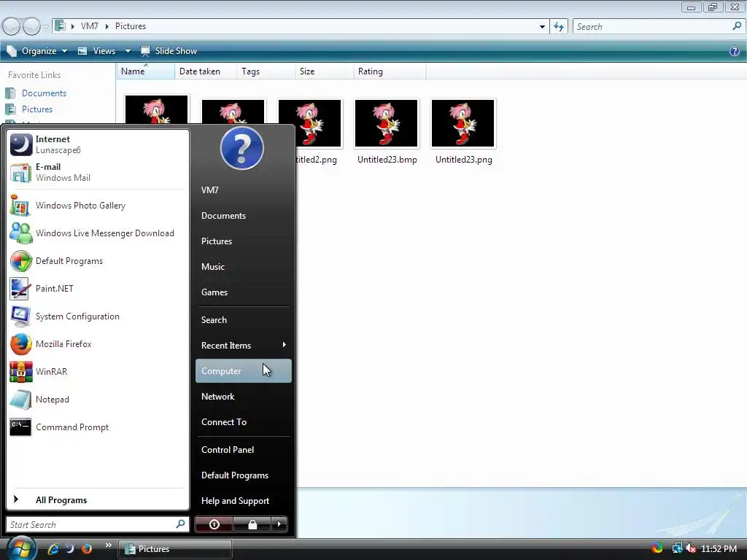747x560 pixels.
Task: Lock the computer with padlock button
Action: coord(252,524)
